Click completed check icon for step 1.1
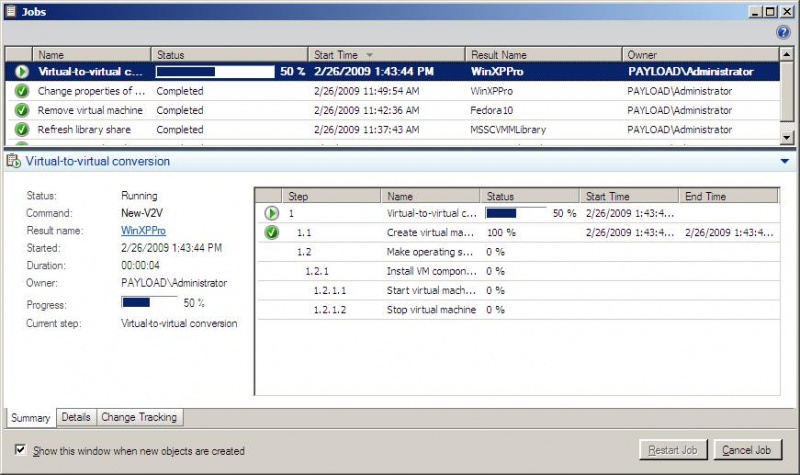The image size is (800, 475). pyautogui.click(x=272, y=233)
